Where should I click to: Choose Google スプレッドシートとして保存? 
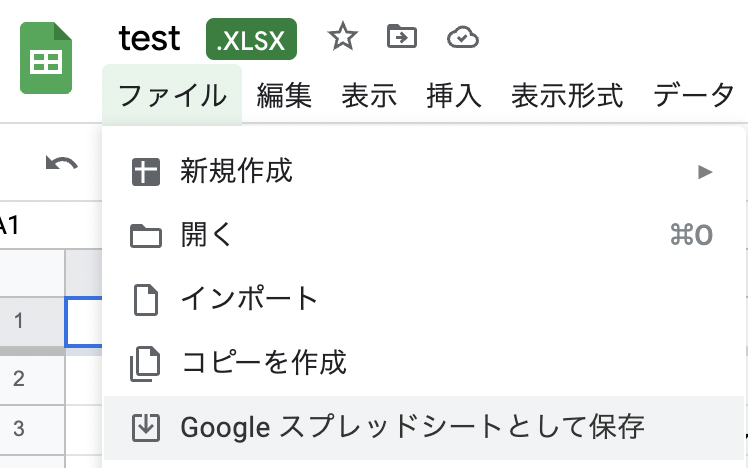(424, 427)
